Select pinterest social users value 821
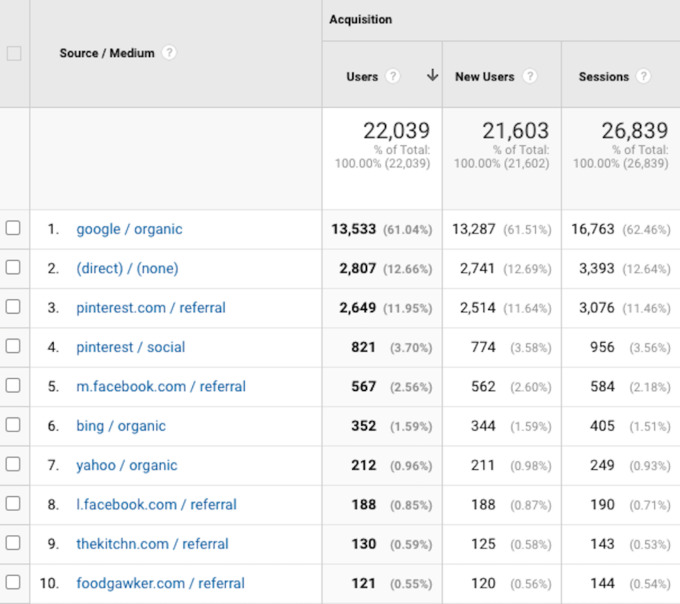The height and width of the screenshot is (604, 680). pos(363,347)
